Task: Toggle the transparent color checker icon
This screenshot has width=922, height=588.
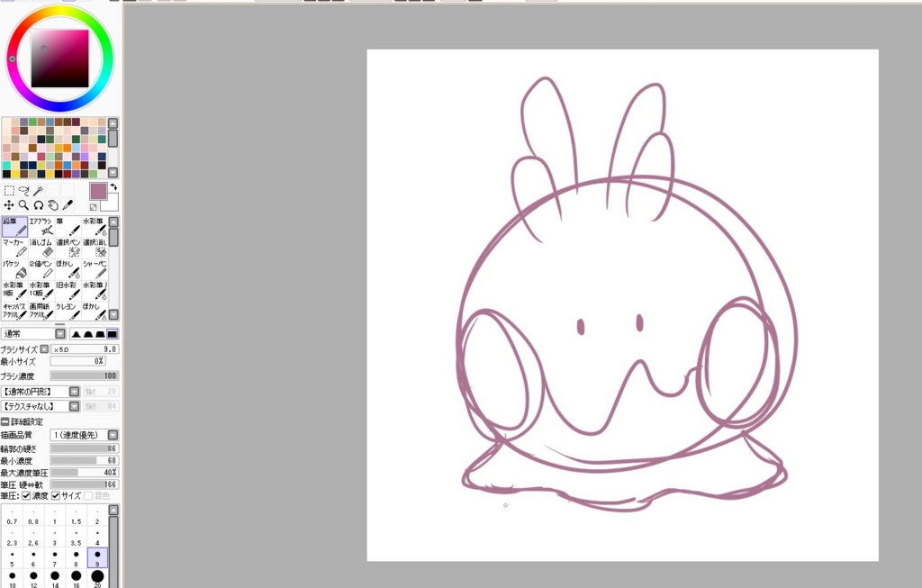Action: coord(94,207)
